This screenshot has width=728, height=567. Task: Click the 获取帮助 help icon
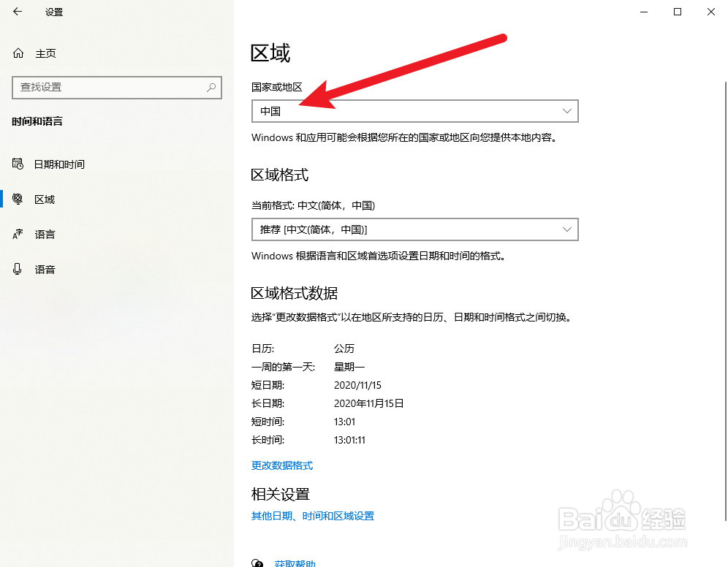pos(257,563)
